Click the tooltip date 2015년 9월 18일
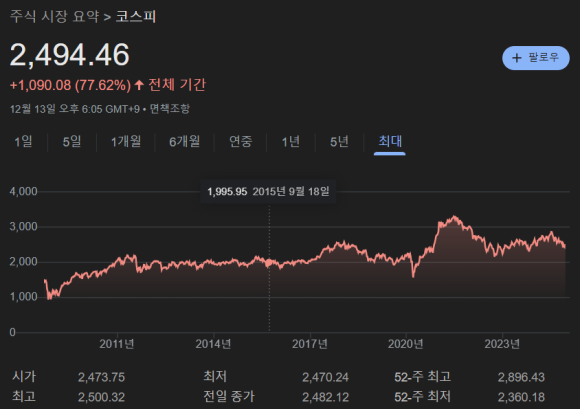The width and height of the screenshot is (580, 409). point(291,192)
